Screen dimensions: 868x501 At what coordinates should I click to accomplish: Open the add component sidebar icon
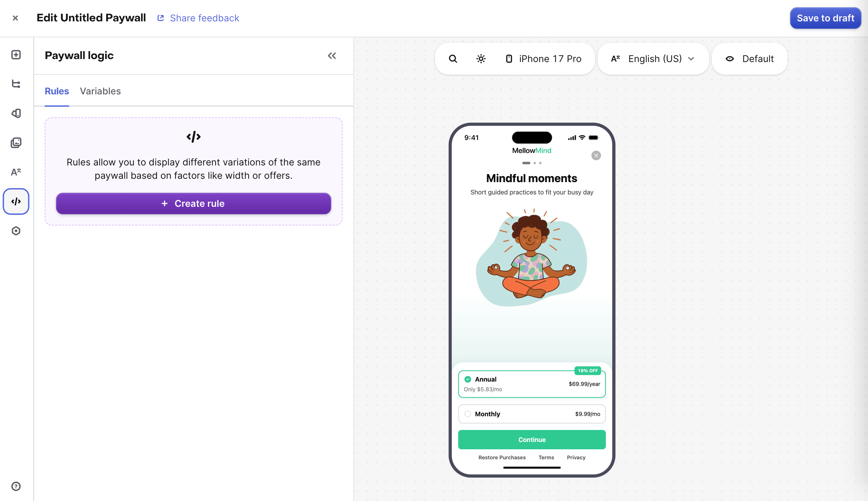pos(16,55)
